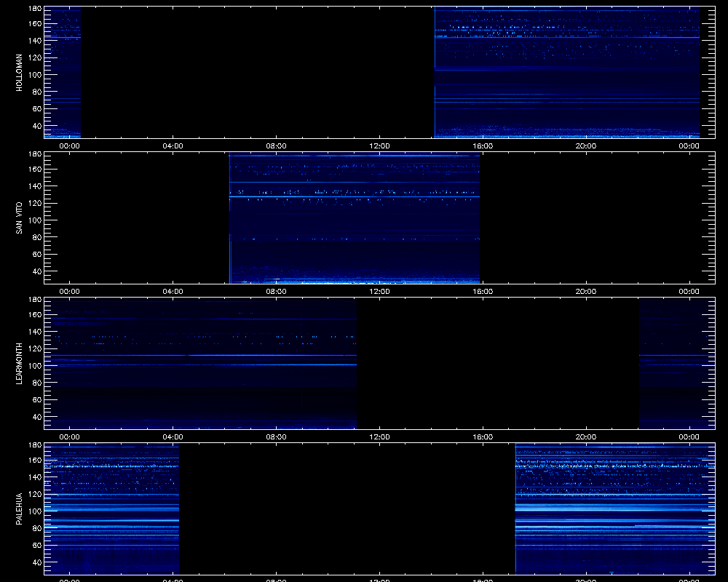Pick the 20:00 tick label under San Vito panel
728x582 pixels.
pyautogui.click(x=586, y=292)
